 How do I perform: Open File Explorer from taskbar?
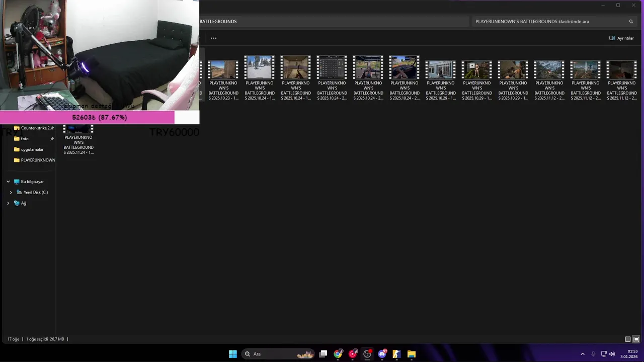[412, 354]
